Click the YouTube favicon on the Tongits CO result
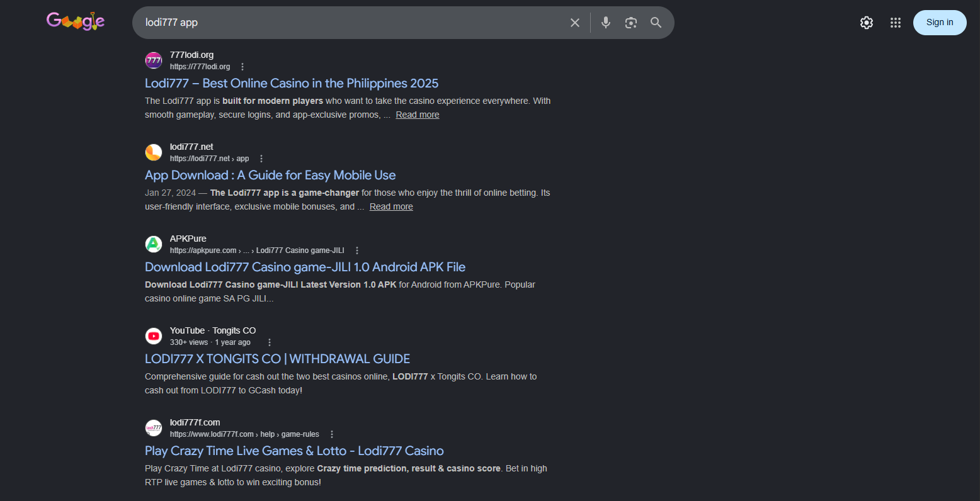The image size is (980, 501). [154, 336]
